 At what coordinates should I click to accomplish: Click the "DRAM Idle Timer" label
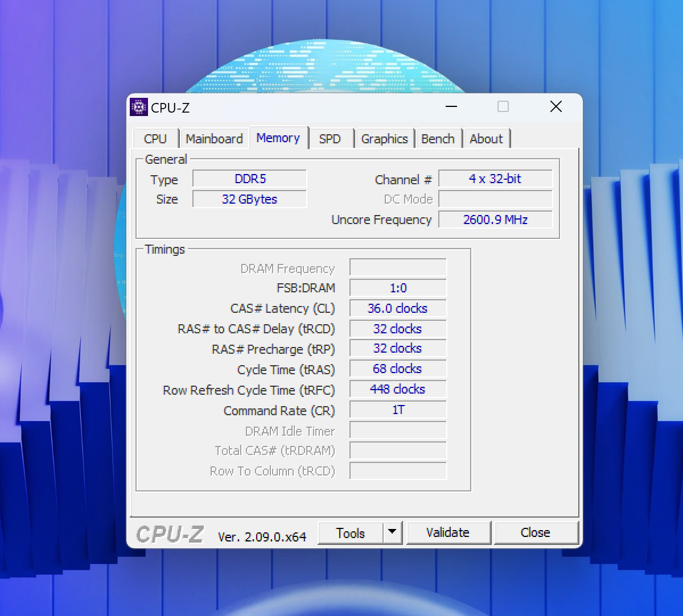290,431
